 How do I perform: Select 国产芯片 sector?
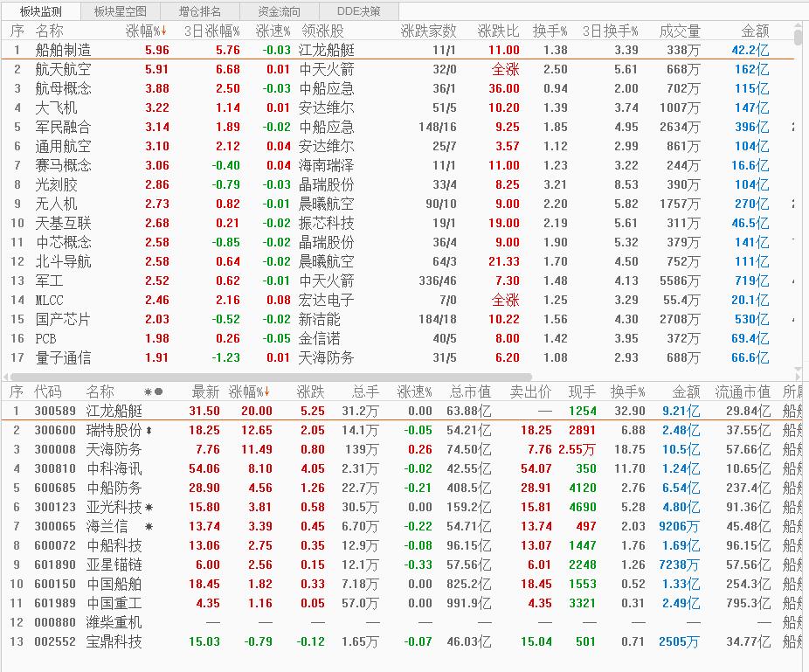[398, 319]
